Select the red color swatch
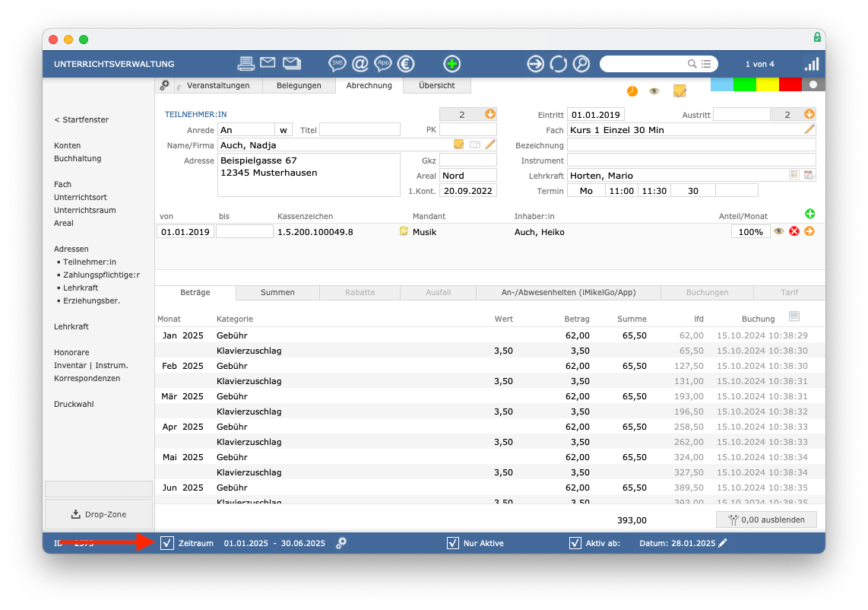The width and height of the screenshot is (868, 610). pos(790,84)
